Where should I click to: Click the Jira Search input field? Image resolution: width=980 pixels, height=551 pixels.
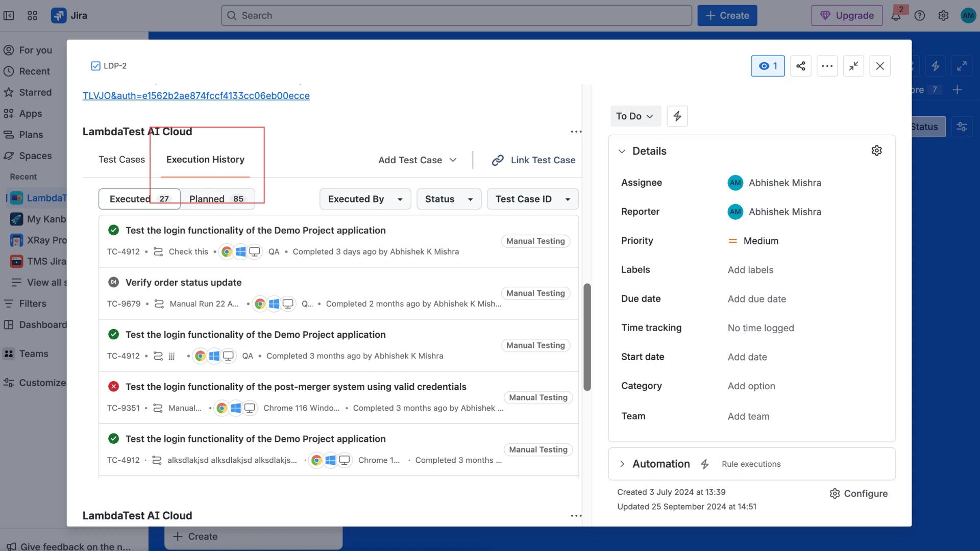point(456,16)
